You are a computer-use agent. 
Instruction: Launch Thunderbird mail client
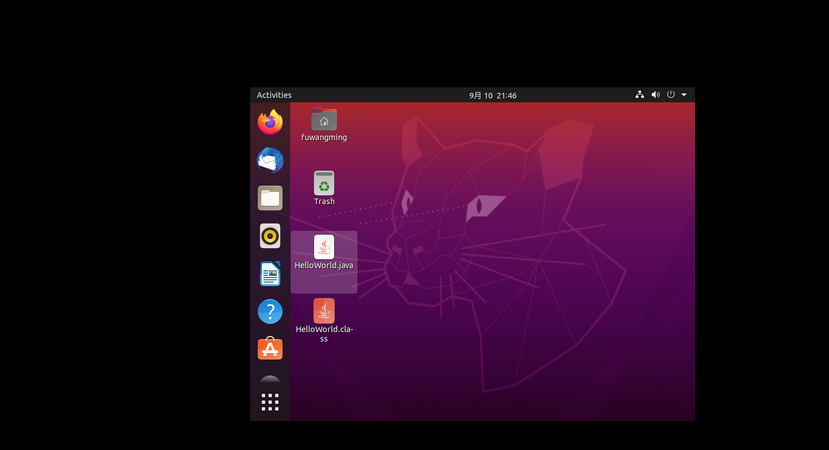pyautogui.click(x=270, y=160)
